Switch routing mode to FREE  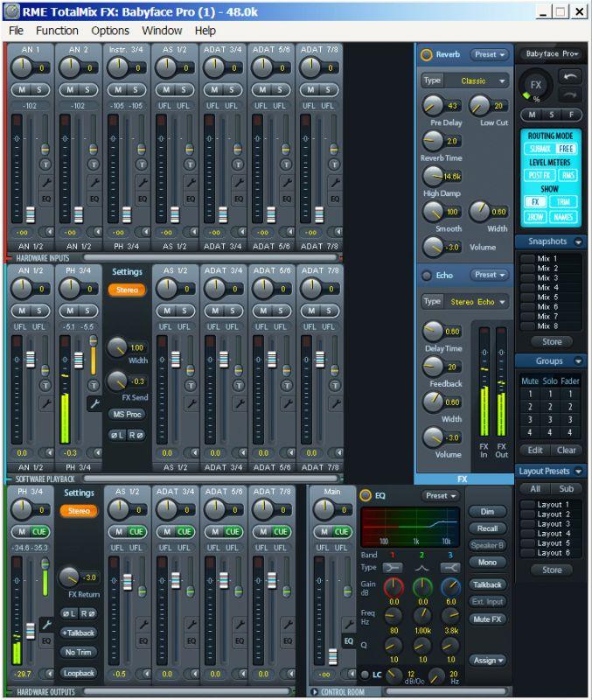pyautogui.click(x=566, y=149)
